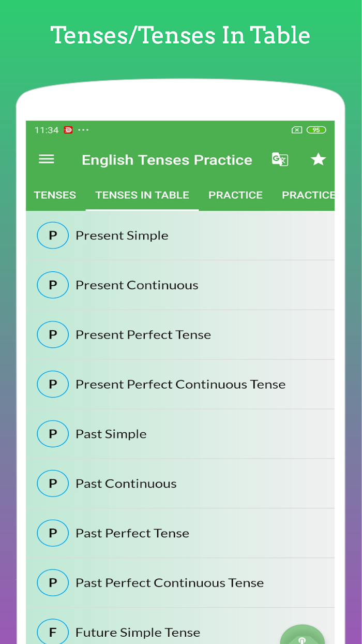Open the hamburger navigation menu
This screenshot has width=362, height=644.
tap(47, 159)
